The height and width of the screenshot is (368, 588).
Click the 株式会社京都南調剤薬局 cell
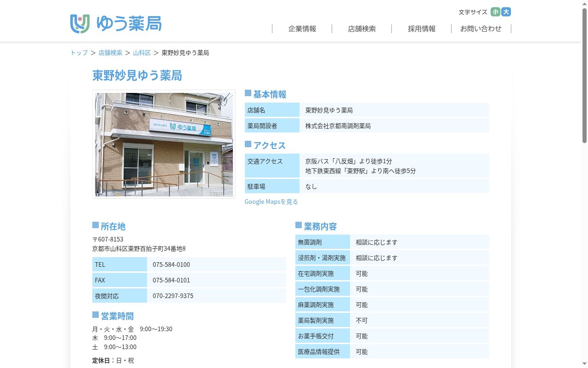(394, 126)
